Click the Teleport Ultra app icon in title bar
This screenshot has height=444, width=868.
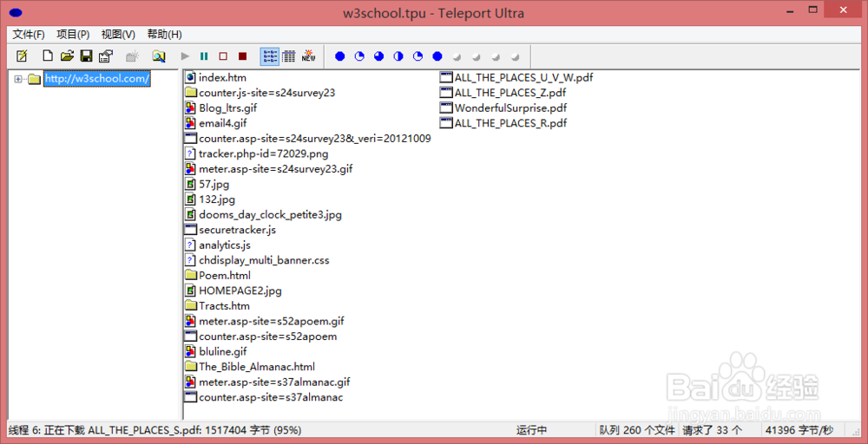[x=16, y=13]
